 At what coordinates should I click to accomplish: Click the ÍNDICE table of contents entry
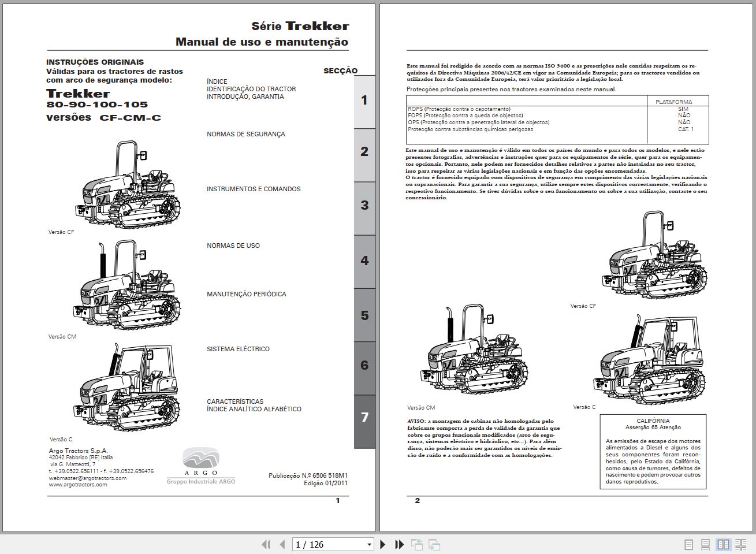[217, 81]
